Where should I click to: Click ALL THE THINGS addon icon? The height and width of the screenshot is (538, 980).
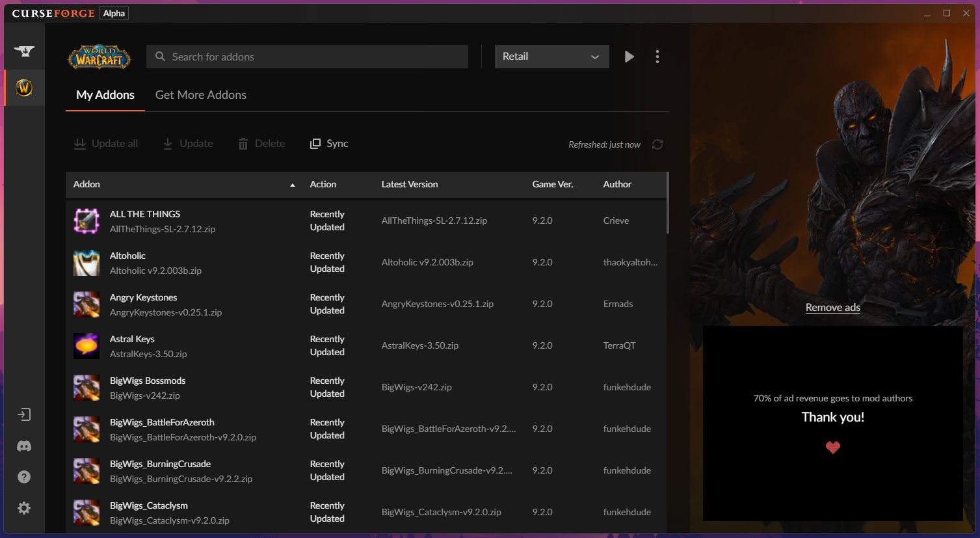(86, 221)
